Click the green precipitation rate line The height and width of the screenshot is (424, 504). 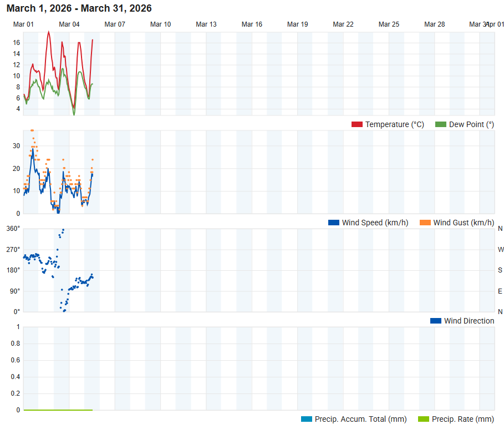58,410
